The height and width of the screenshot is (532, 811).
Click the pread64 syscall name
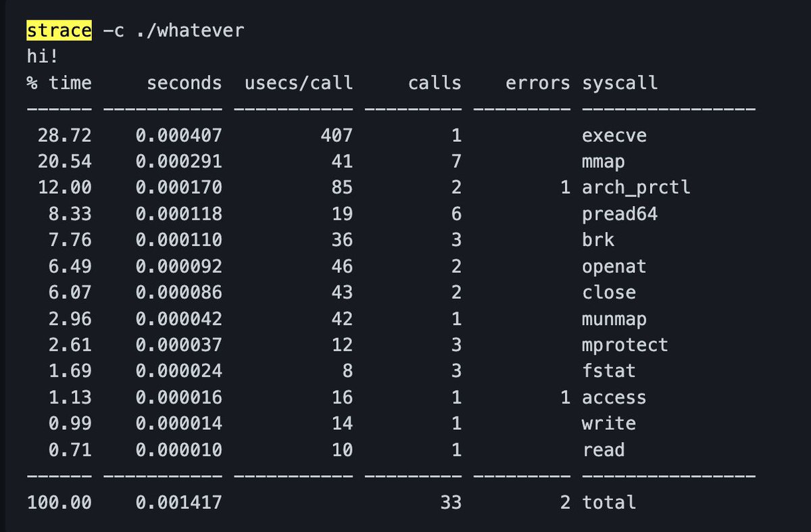620,214
